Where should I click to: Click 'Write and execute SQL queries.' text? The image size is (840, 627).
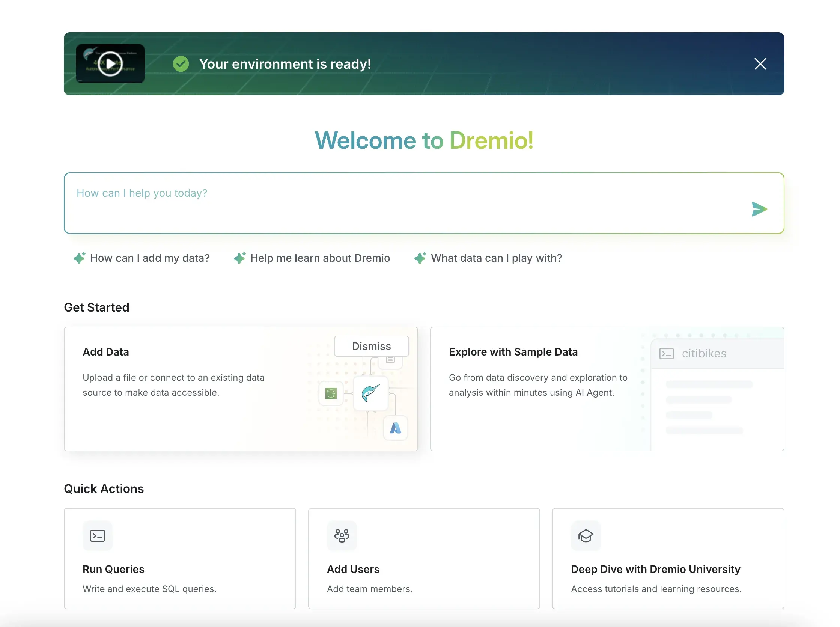point(149,589)
